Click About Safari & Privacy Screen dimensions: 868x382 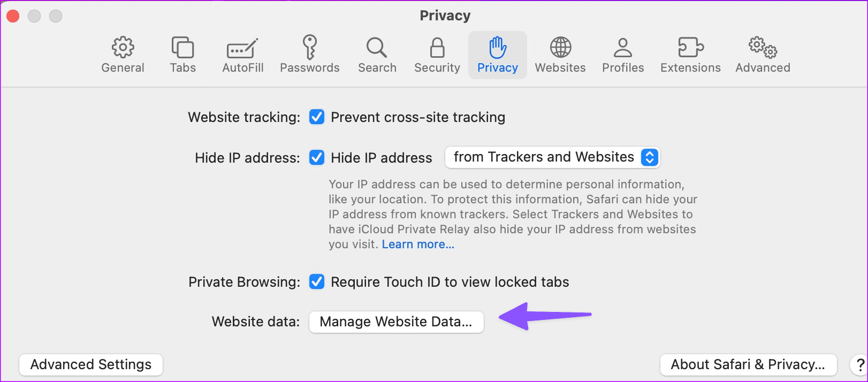pyautogui.click(x=748, y=364)
